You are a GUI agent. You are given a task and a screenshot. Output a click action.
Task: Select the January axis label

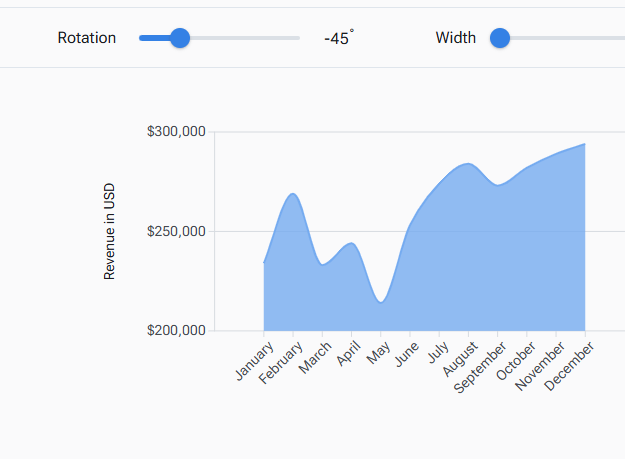coord(254,361)
